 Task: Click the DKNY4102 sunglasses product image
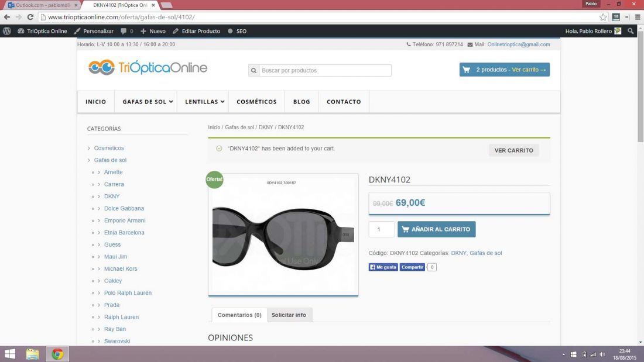[283, 235]
